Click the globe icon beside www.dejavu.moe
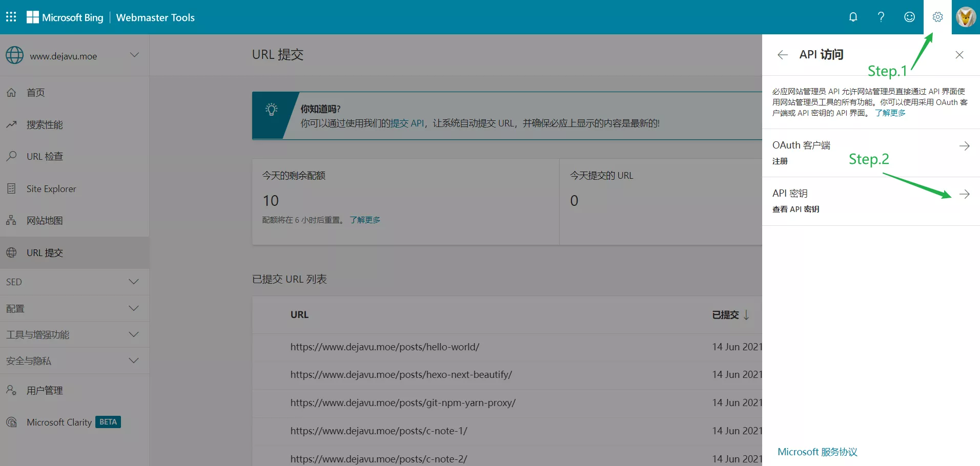This screenshot has height=466, width=980. tap(14, 55)
